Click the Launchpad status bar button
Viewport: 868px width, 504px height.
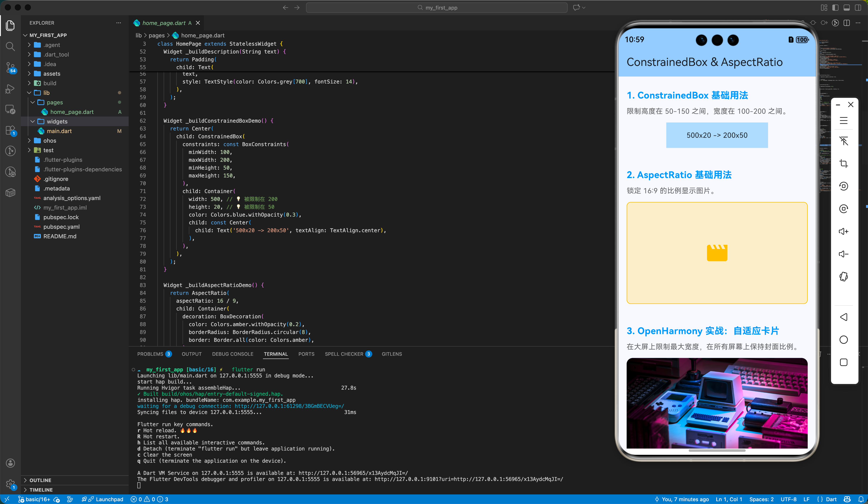109,499
